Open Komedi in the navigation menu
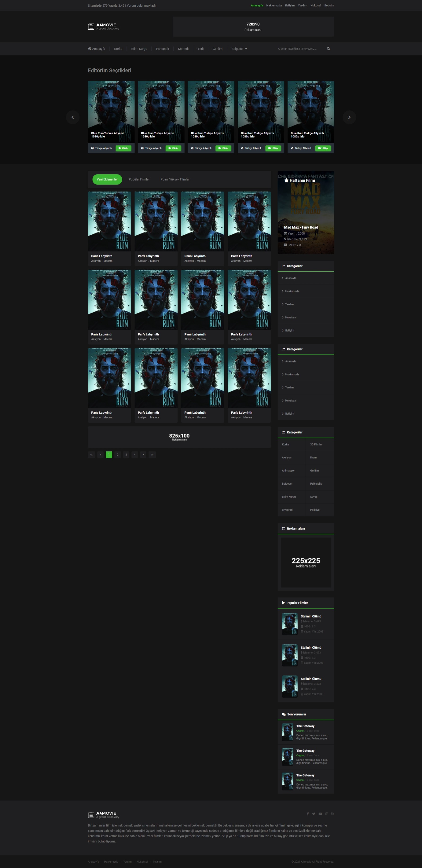This screenshot has height=868, width=422. [x=183, y=49]
